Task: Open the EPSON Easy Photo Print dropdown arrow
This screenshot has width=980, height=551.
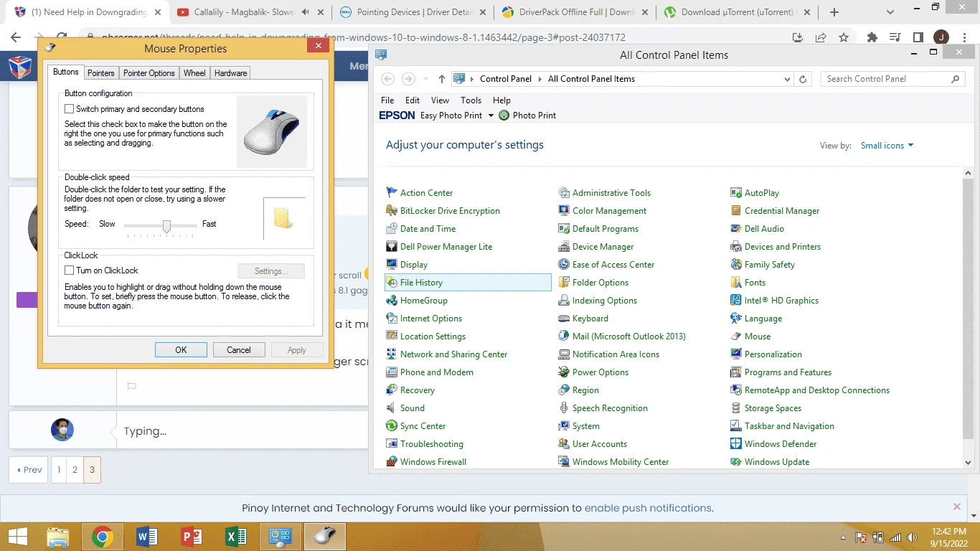Action: (491, 116)
